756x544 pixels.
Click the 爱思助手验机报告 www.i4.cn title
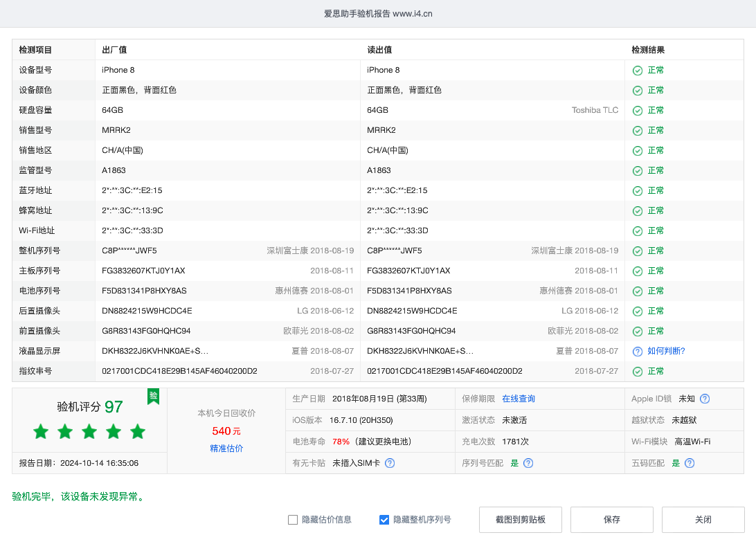click(378, 14)
